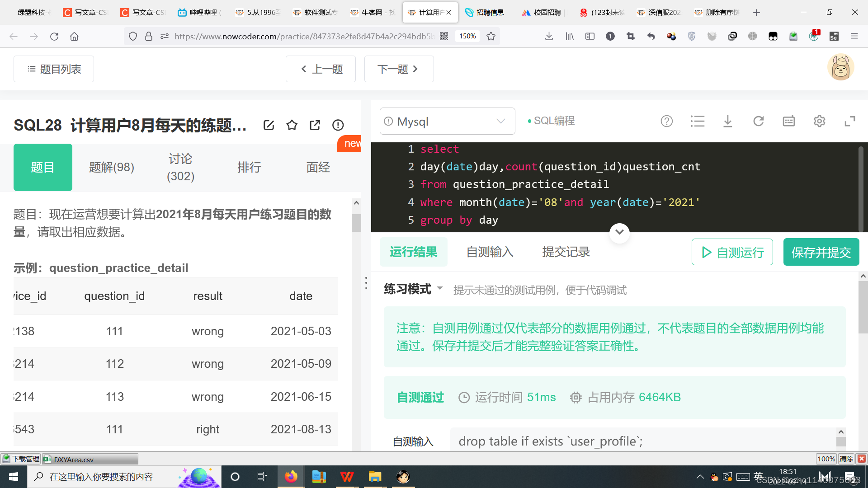The width and height of the screenshot is (868, 488).
Task: Click the 保存并提交 button
Action: tap(821, 252)
